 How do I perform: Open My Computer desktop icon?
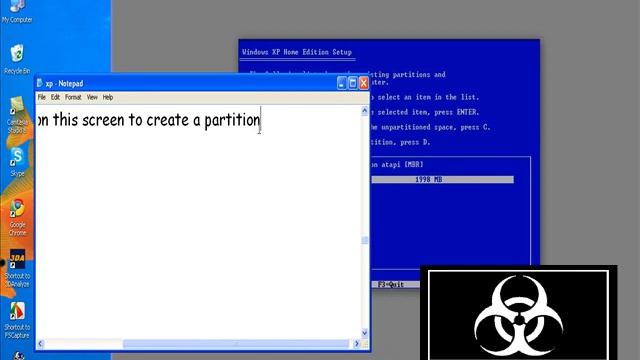[17, 11]
